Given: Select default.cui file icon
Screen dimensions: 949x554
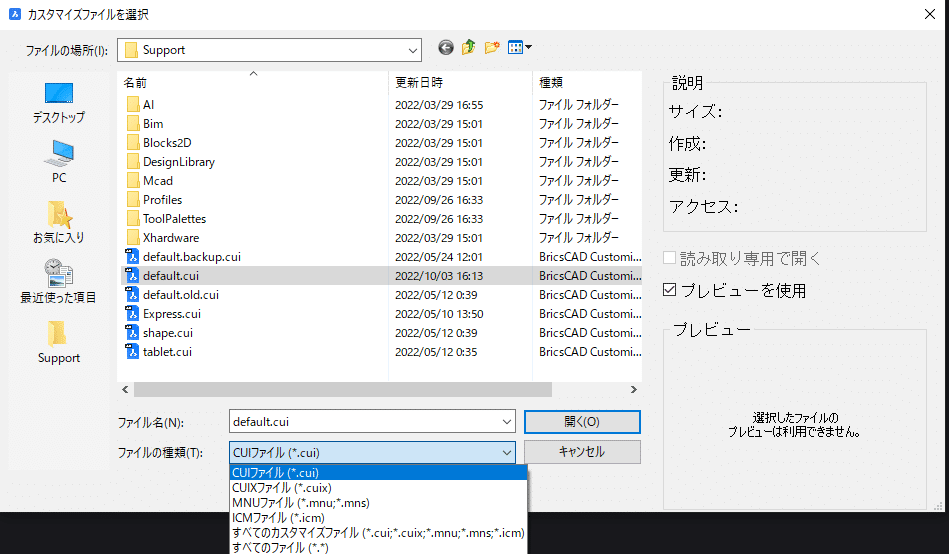Looking at the screenshot, I should click(132, 275).
